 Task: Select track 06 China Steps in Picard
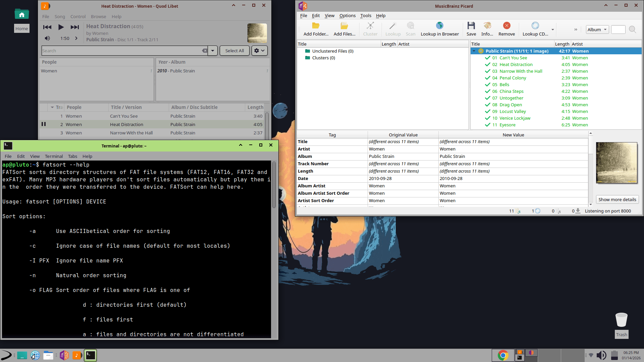(x=511, y=91)
